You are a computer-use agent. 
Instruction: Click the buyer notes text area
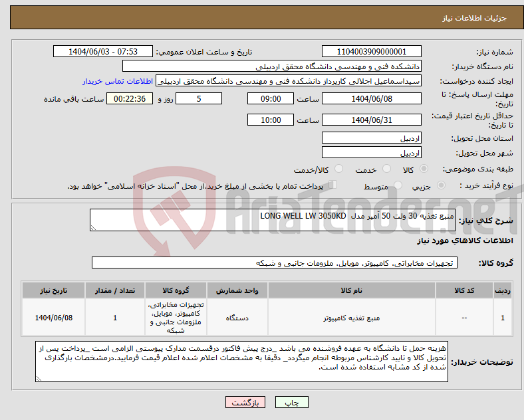tap(241, 362)
